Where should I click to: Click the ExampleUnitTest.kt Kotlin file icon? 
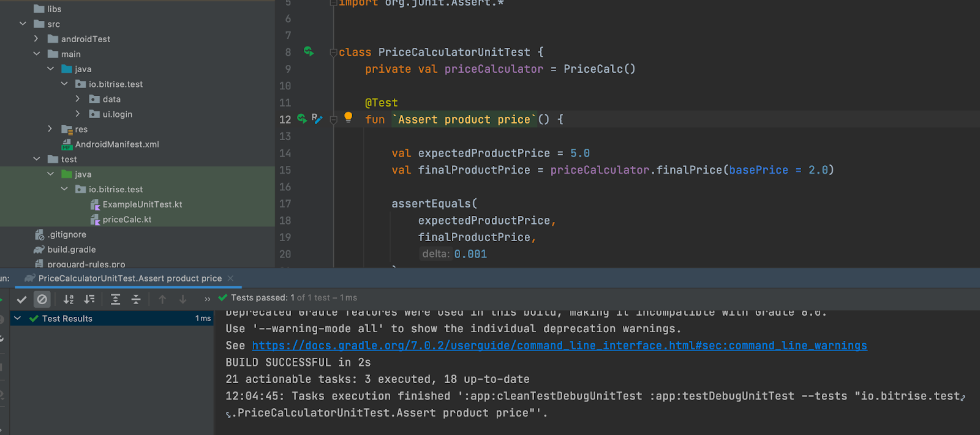point(95,204)
